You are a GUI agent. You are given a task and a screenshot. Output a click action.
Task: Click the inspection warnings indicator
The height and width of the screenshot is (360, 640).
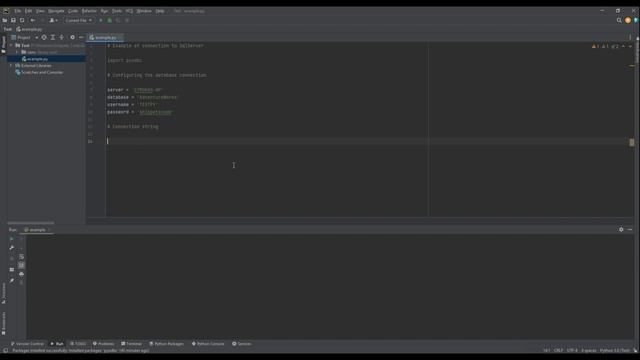[605, 47]
